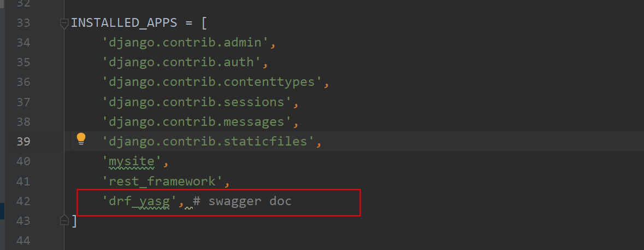Viewport: 644px width, 250px height.
Task: Click the 'django.contrib.staticfiles' string
Action: (x=208, y=141)
